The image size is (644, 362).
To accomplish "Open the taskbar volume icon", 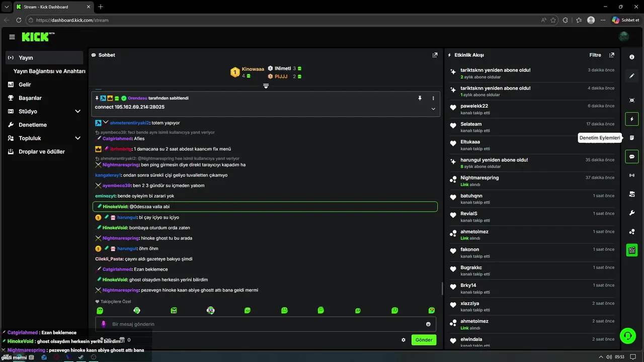I will tap(609, 357).
